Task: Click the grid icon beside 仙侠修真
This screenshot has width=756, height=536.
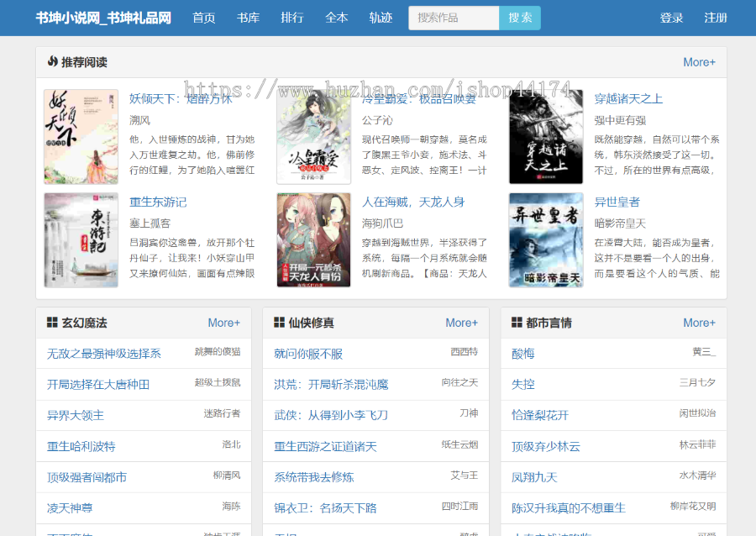Action: pos(279,323)
